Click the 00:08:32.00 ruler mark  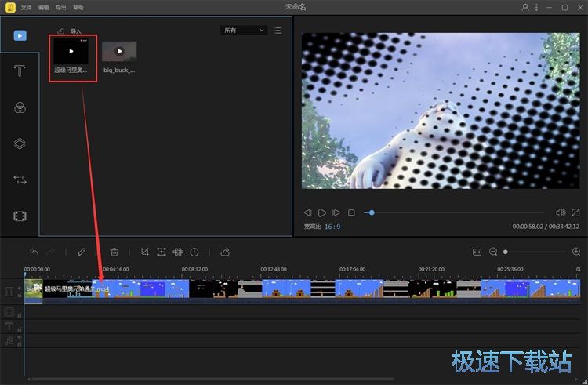194,269
